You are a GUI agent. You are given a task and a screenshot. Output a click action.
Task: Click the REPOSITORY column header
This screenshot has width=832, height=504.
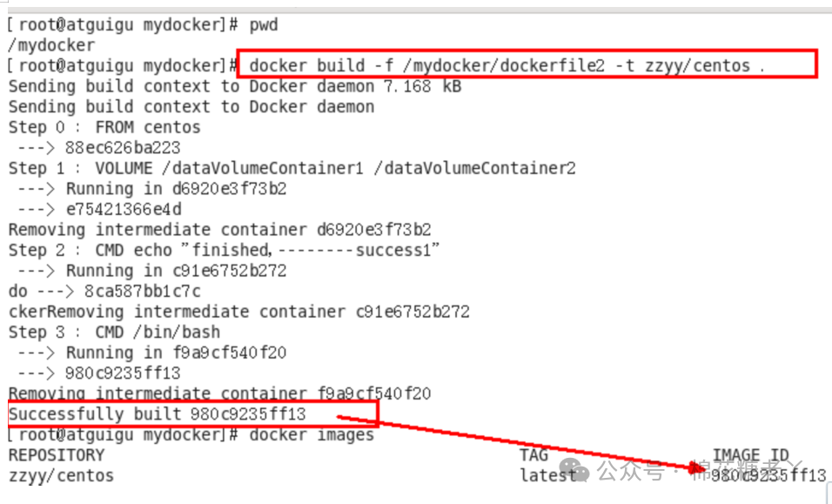(x=57, y=455)
